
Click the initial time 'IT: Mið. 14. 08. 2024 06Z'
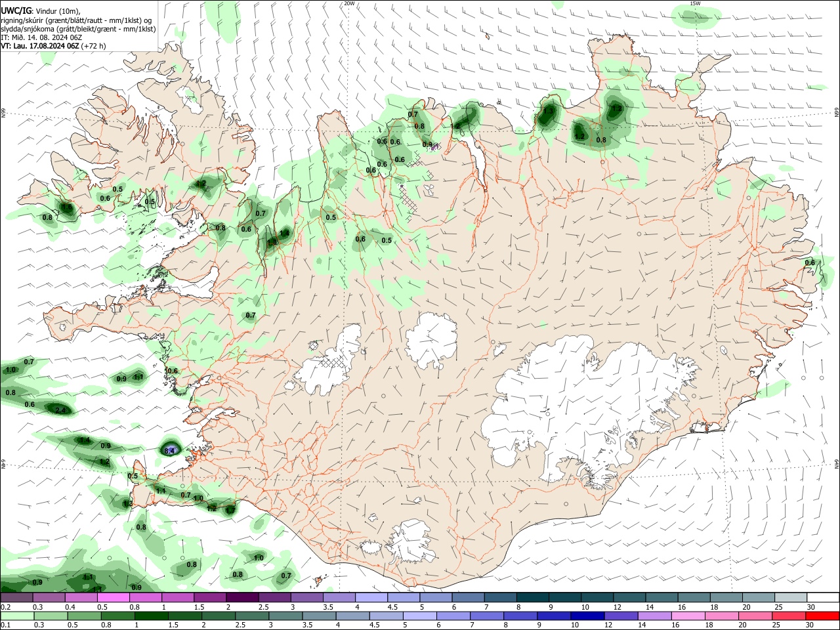coord(41,37)
